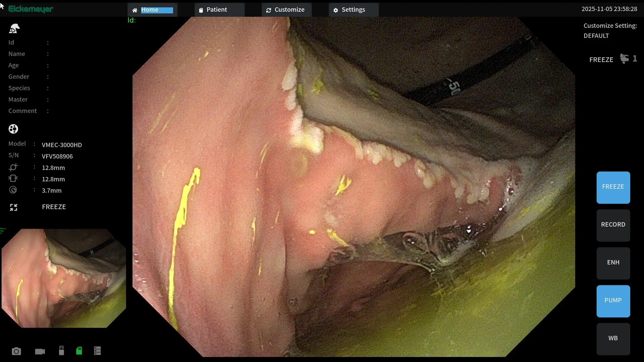Toggle the blue FREEZE button
Viewport: 644px width, 362px height.
click(613, 187)
